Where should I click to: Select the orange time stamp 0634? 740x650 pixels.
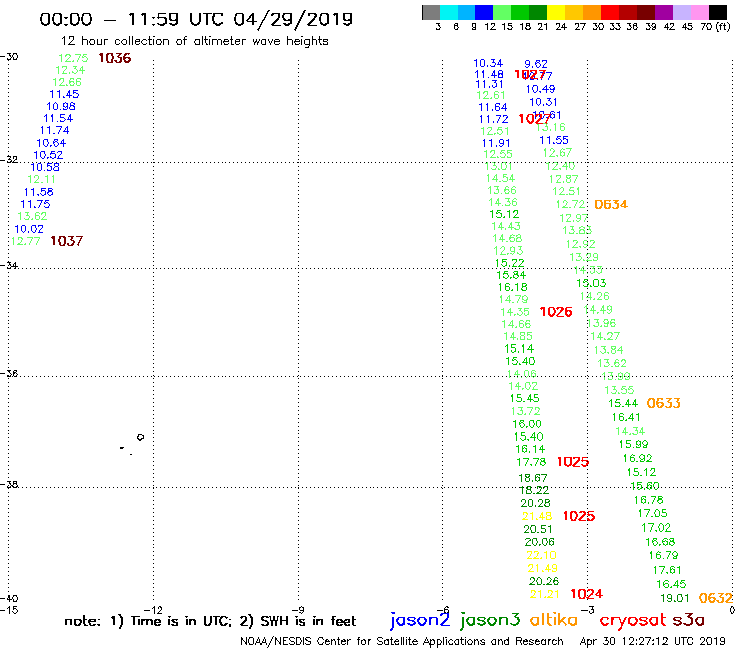click(x=611, y=204)
